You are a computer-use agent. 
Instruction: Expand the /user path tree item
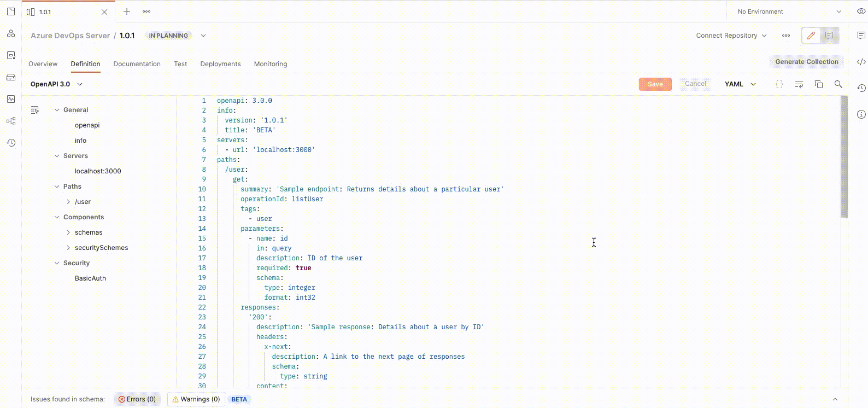(68, 202)
